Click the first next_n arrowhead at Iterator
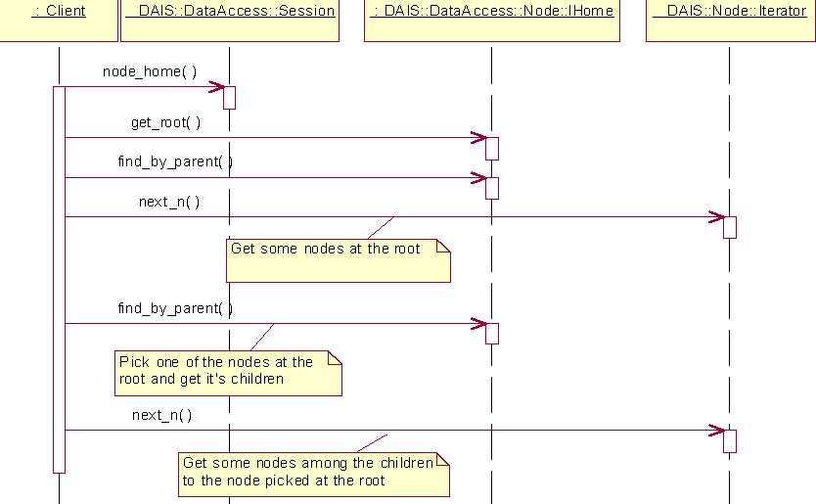 tap(716, 217)
